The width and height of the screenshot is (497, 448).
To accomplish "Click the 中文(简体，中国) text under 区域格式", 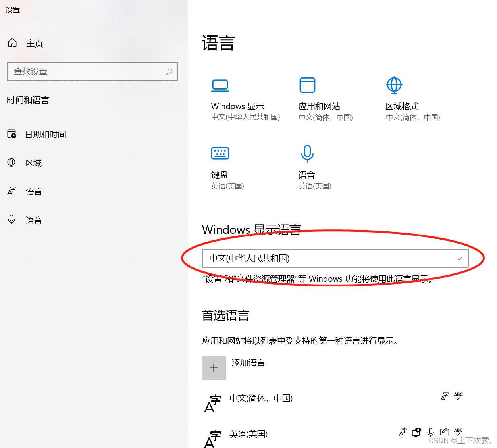I will coord(413,117).
